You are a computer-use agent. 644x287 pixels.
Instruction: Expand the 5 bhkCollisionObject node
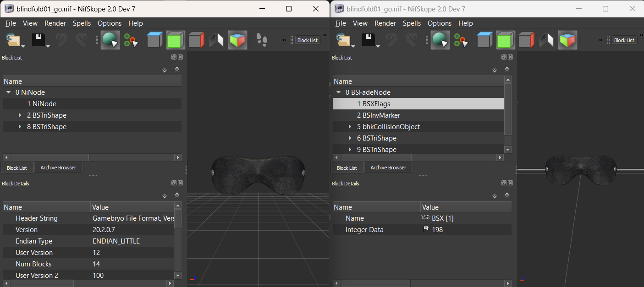[350, 127]
